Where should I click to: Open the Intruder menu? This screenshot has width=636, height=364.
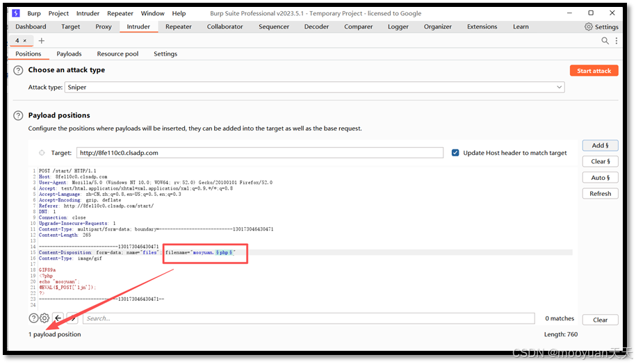point(88,13)
